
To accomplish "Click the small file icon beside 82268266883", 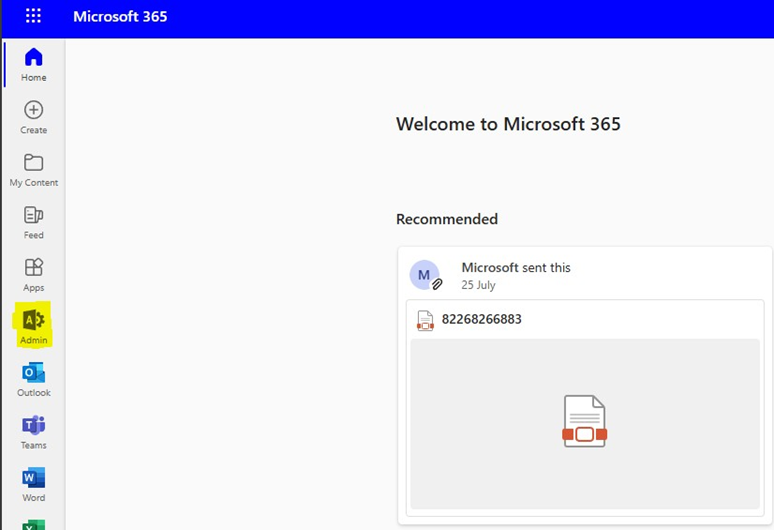I will [425, 321].
